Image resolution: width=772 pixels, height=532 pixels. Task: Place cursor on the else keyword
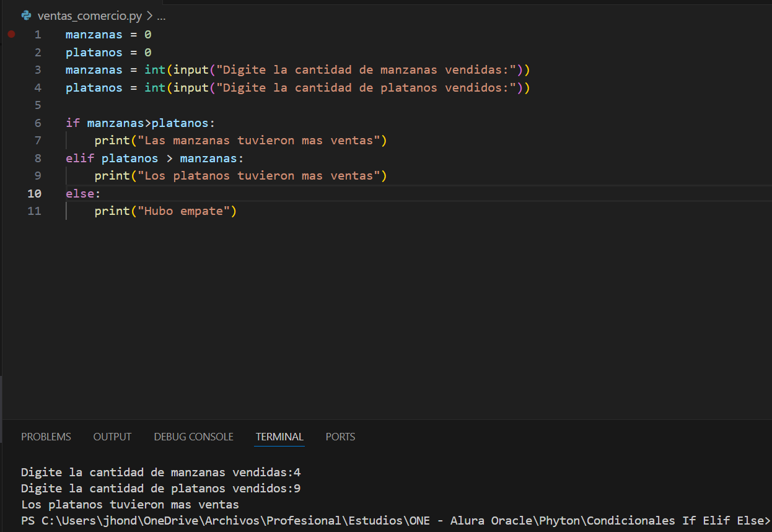pos(80,193)
